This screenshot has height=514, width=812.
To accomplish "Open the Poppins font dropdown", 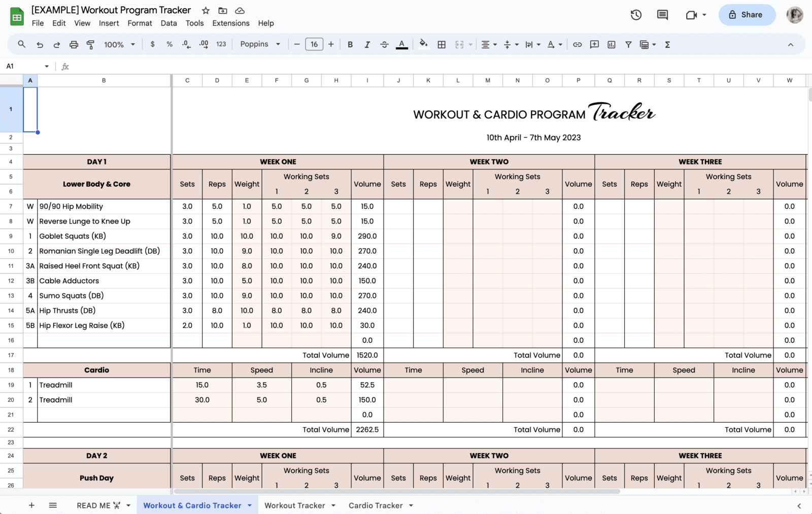I will pos(259,45).
